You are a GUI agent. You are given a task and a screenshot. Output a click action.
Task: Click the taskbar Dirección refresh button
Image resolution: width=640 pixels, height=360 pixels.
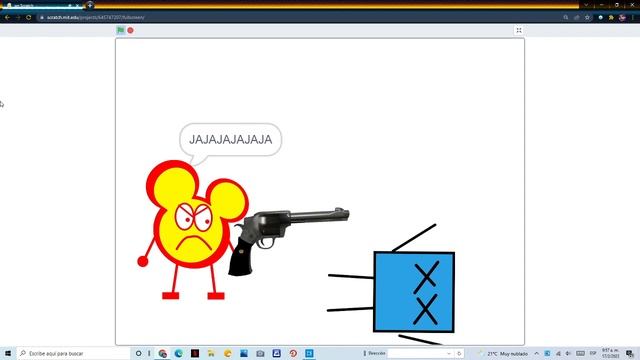[x=459, y=353]
